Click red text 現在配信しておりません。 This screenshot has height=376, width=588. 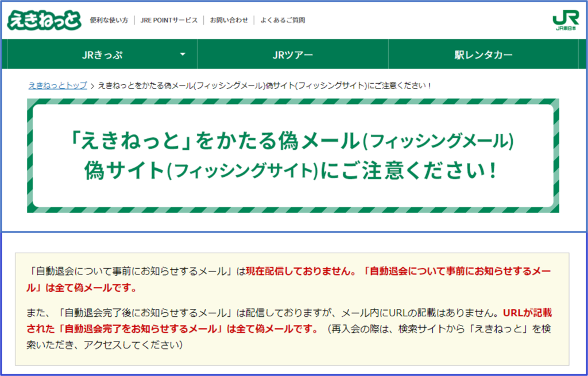tap(302, 272)
